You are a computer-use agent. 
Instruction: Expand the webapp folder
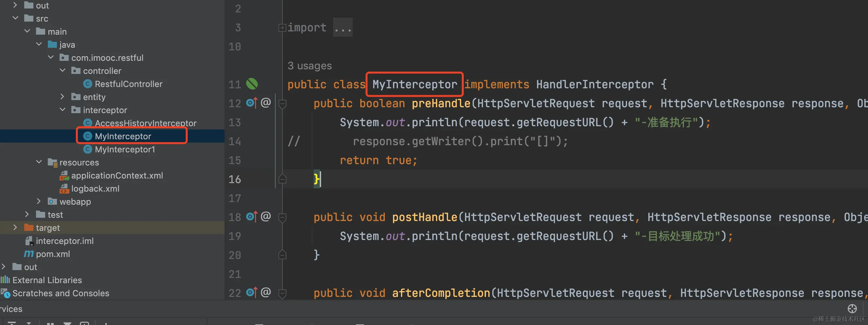(x=39, y=201)
